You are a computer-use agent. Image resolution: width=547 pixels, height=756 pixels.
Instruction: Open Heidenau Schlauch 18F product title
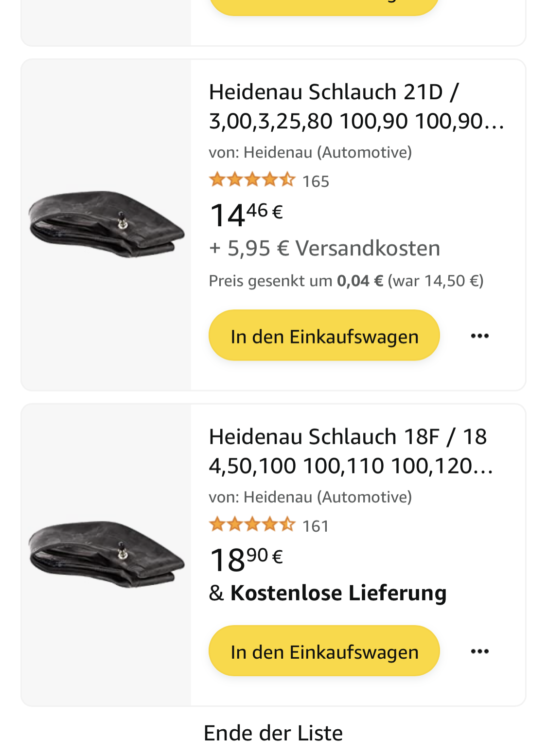[351, 451]
